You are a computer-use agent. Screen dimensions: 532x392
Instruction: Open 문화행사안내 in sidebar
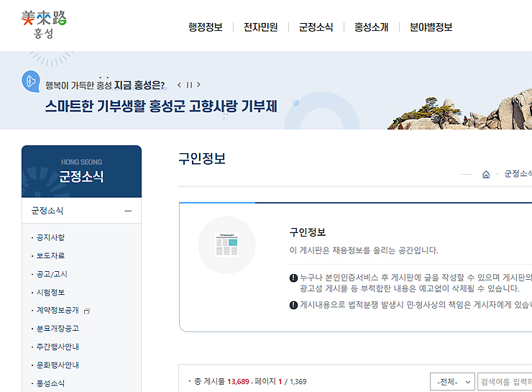(58, 365)
